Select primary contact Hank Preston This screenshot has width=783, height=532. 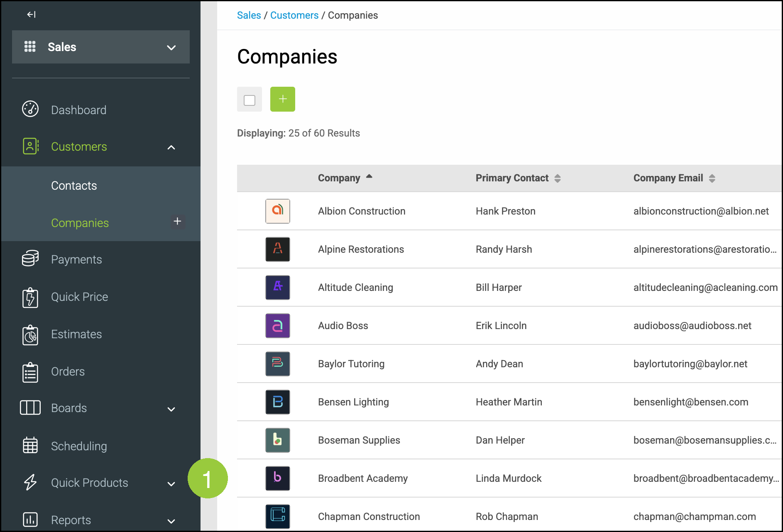coord(505,211)
